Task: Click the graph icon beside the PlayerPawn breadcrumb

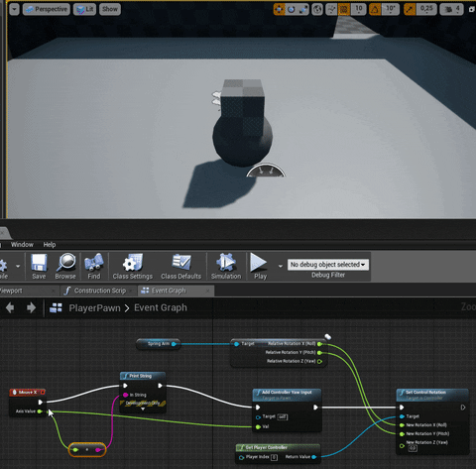Action: 56,308
